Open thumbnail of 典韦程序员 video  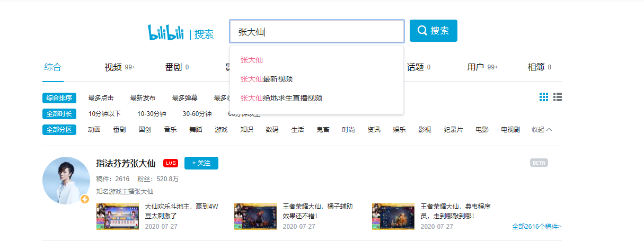[393, 216]
